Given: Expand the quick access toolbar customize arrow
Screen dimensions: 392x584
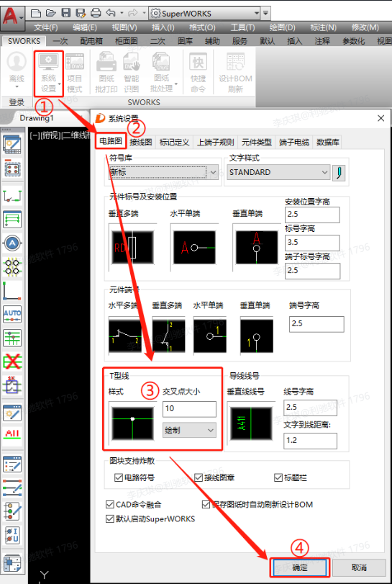Looking at the screenshot, I should tap(265, 14).
